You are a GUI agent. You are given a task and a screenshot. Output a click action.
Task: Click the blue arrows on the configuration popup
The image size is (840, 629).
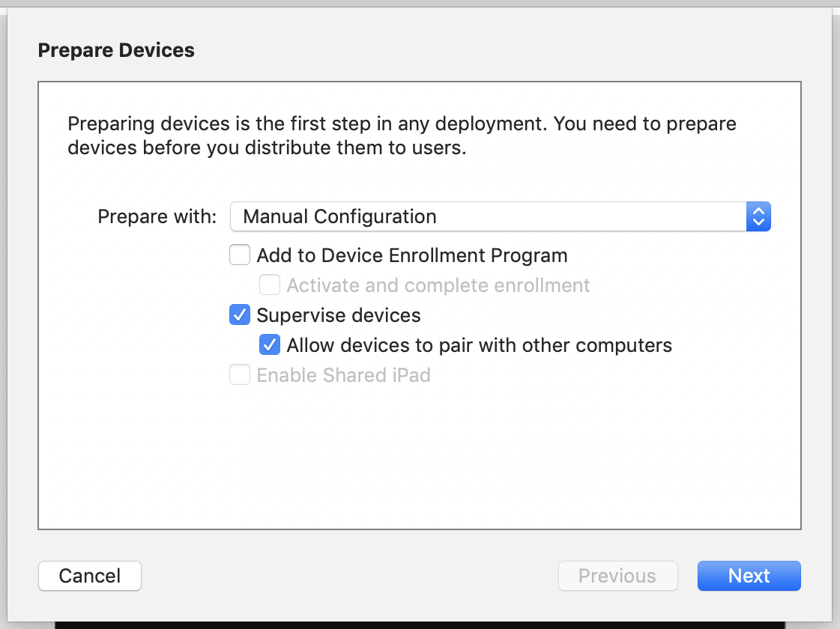pyautogui.click(x=758, y=217)
